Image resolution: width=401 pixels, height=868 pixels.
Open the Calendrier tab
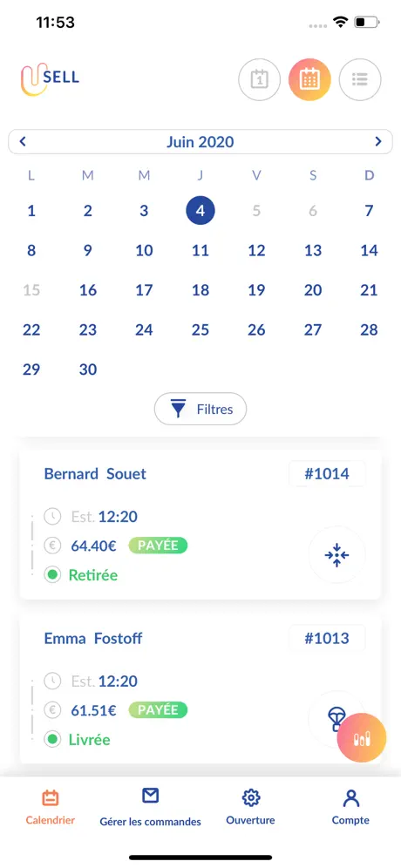coord(51,806)
